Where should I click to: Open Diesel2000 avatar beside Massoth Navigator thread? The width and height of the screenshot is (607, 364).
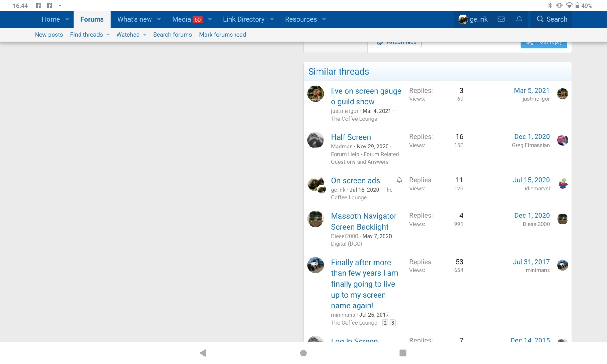316,219
